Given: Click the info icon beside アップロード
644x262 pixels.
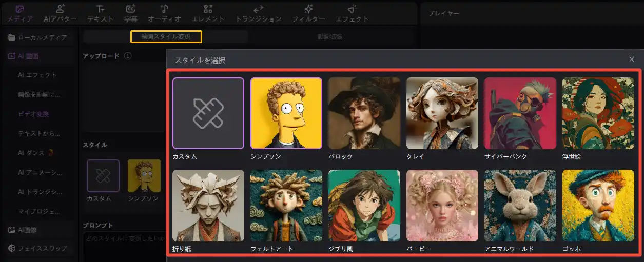Looking at the screenshot, I should (128, 56).
